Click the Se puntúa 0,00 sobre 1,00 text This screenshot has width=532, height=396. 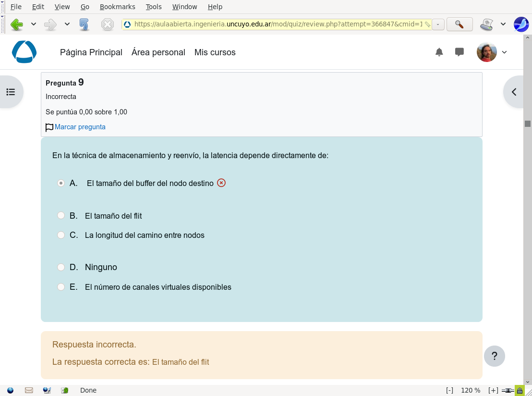(86, 112)
